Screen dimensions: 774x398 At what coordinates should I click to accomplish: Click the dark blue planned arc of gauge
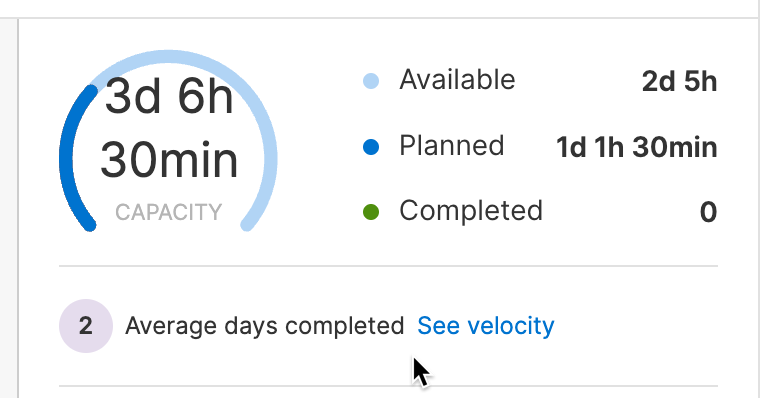click(67, 158)
